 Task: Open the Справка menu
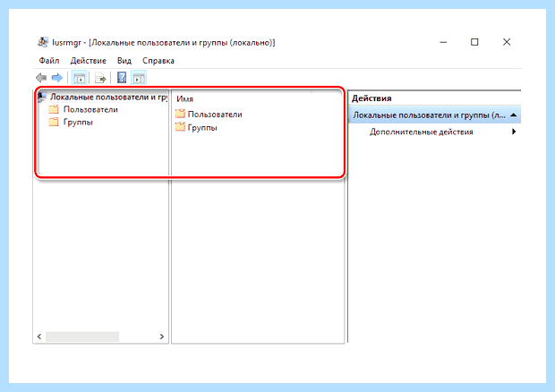pyautogui.click(x=158, y=61)
